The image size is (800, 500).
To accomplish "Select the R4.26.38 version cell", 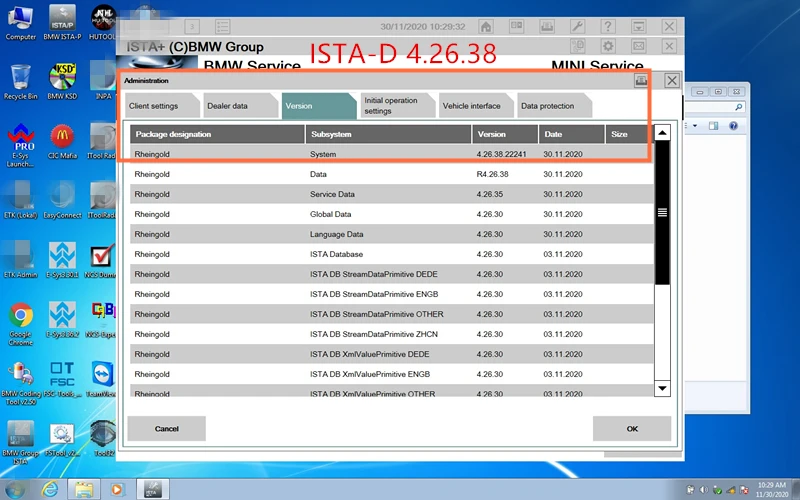I will pos(492,174).
